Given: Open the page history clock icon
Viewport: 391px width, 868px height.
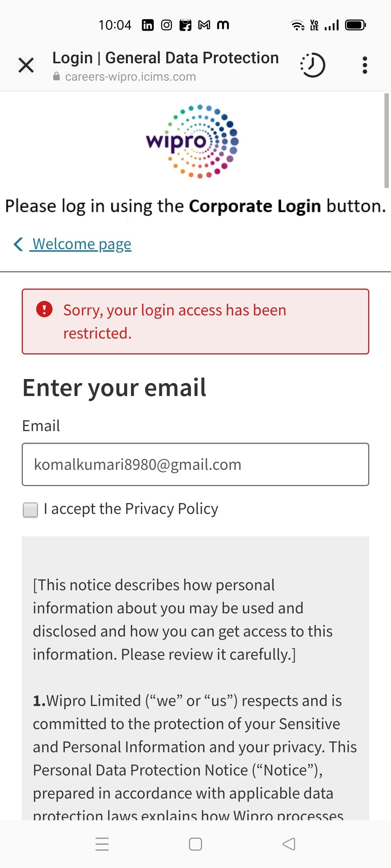Looking at the screenshot, I should coord(313,65).
